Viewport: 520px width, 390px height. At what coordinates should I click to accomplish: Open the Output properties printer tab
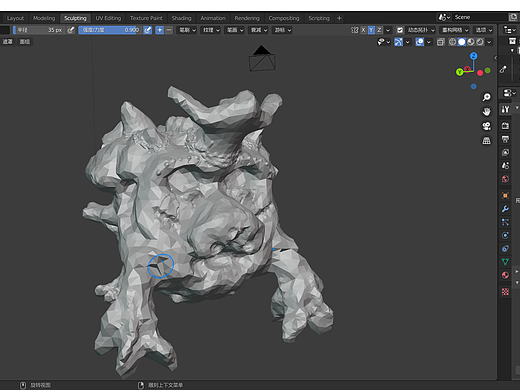(x=505, y=139)
